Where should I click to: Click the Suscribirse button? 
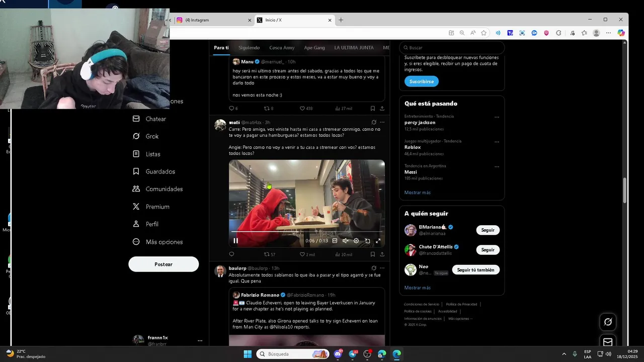click(422, 81)
